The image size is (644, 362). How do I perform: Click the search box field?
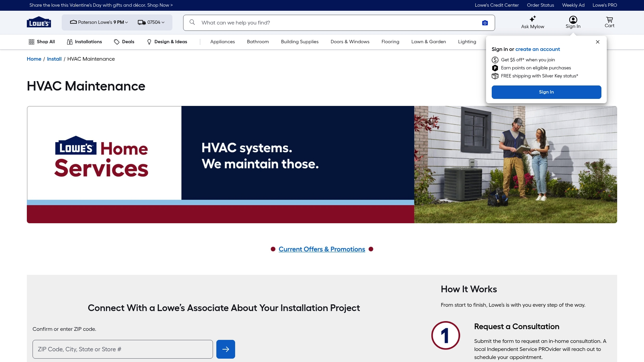(339, 23)
